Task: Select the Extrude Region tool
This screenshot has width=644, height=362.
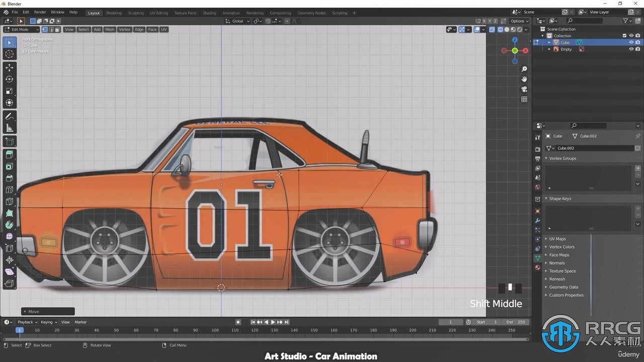Action: (x=9, y=154)
